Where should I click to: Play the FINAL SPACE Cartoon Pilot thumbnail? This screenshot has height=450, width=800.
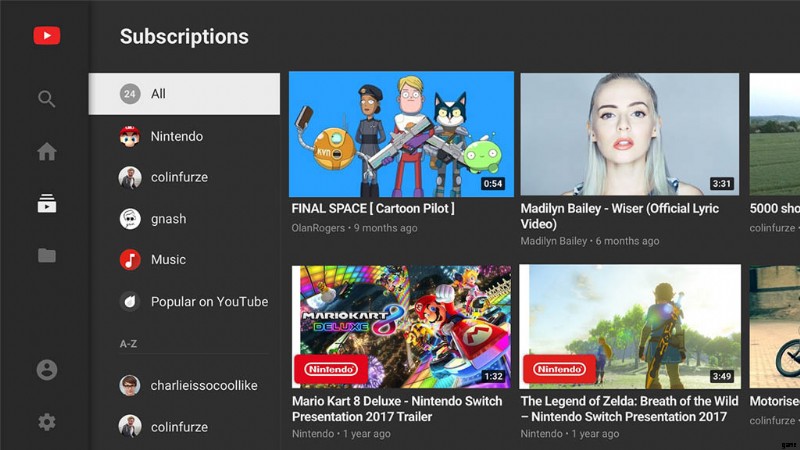pos(401,134)
